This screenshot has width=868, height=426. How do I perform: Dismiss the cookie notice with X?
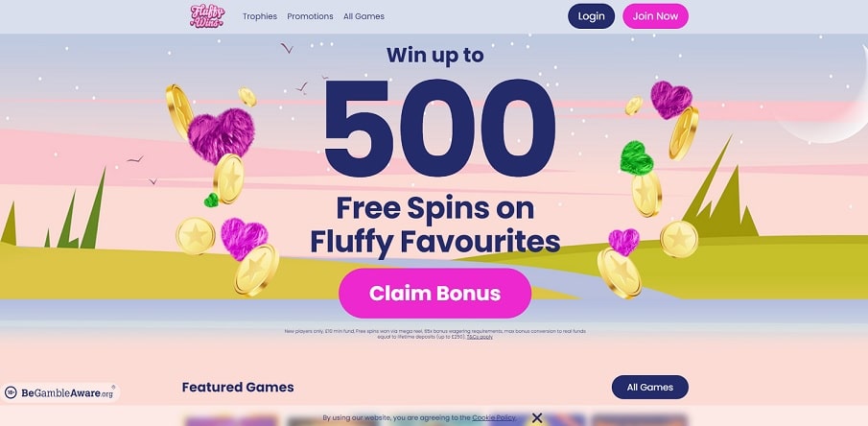tap(536, 417)
